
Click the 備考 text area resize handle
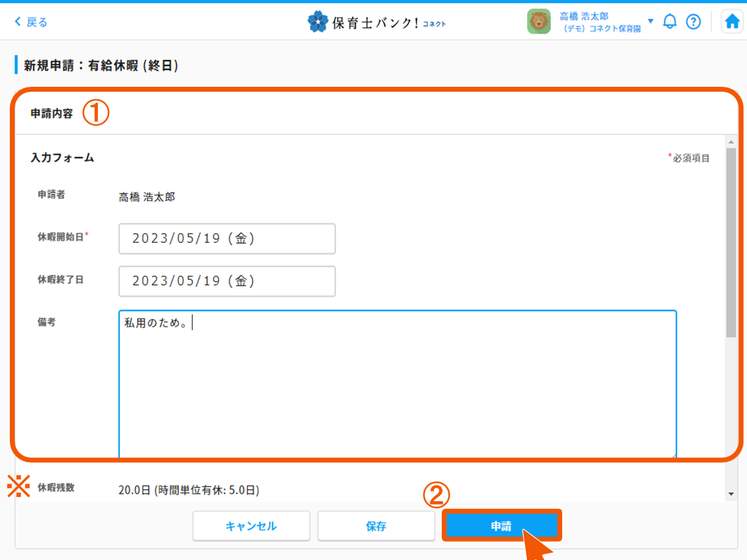(673, 456)
